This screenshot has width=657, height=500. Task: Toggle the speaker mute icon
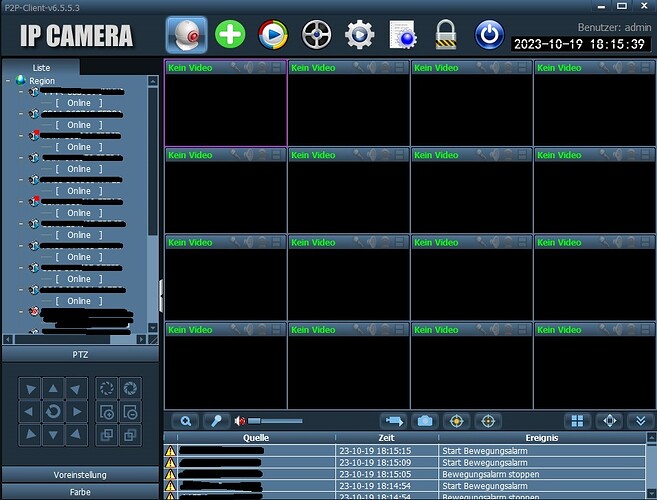tap(240, 421)
